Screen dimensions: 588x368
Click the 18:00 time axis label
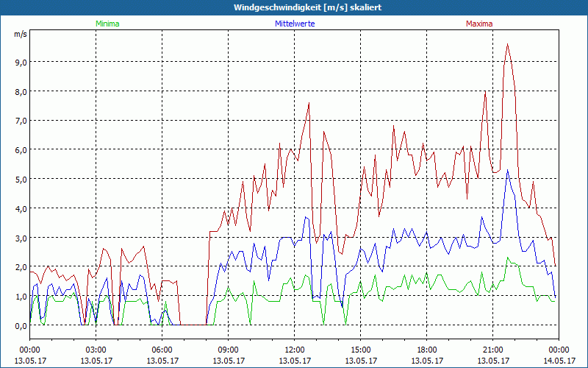pos(427,350)
